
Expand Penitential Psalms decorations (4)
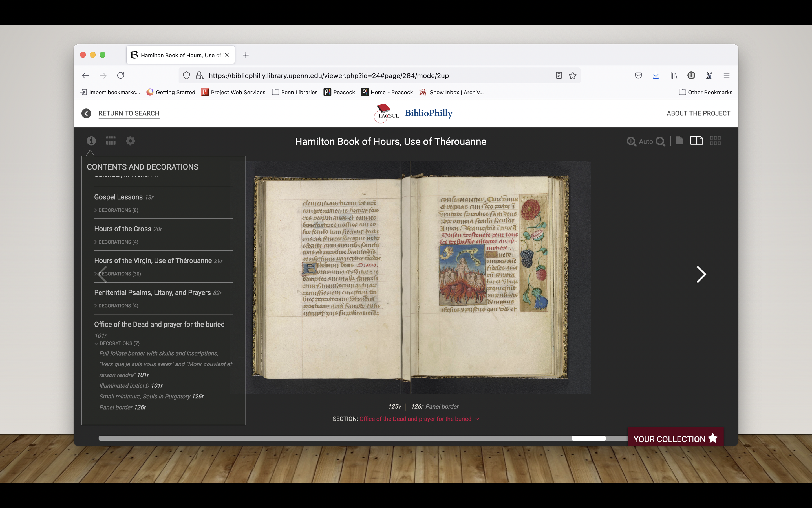pyautogui.click(x=116, y=306)
